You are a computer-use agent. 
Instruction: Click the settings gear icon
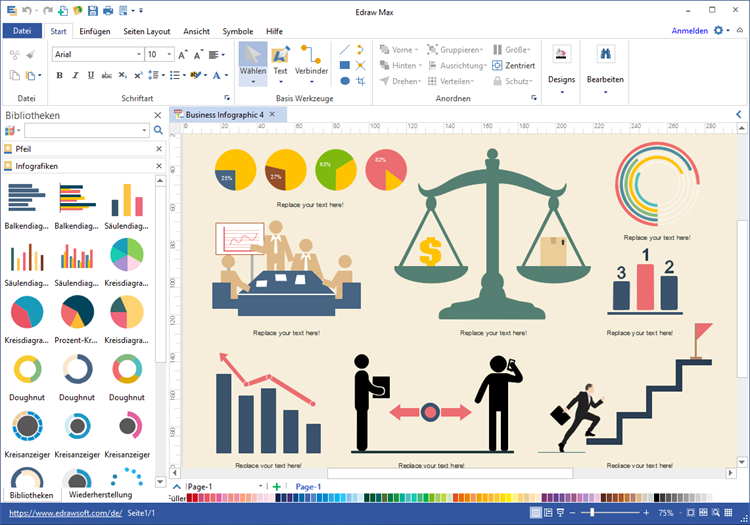click(718, 31)
